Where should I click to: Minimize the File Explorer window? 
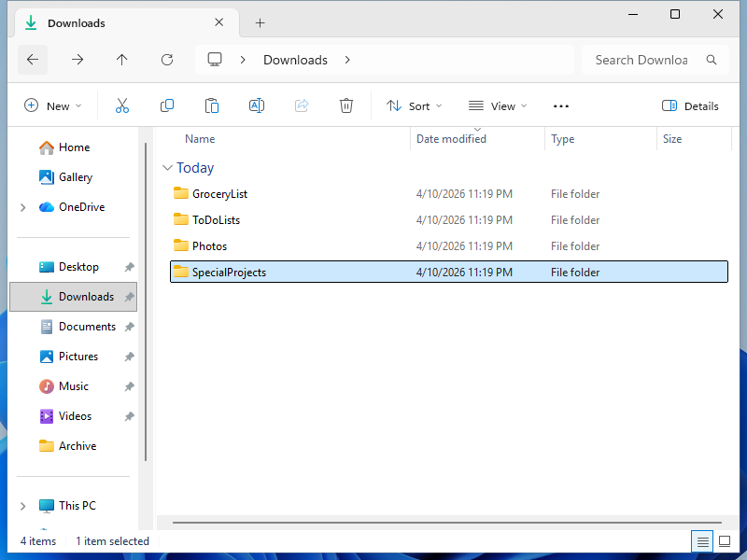[x=633, y=14]
